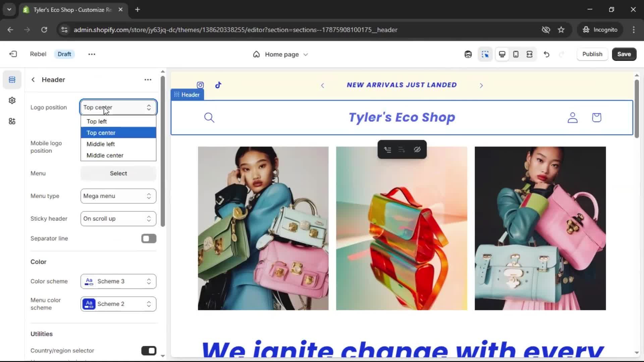Click the exit editor icon
This screenshot has height=362, width=644.
pos(13,54)
